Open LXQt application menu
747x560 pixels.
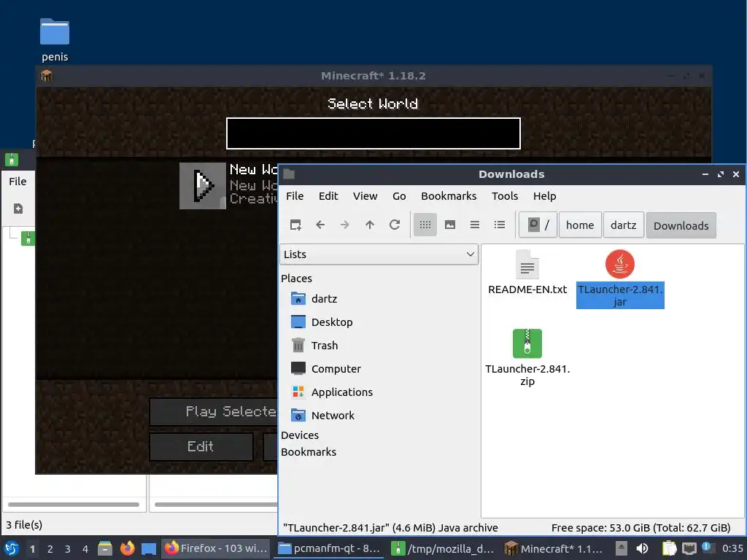(12, 548)
